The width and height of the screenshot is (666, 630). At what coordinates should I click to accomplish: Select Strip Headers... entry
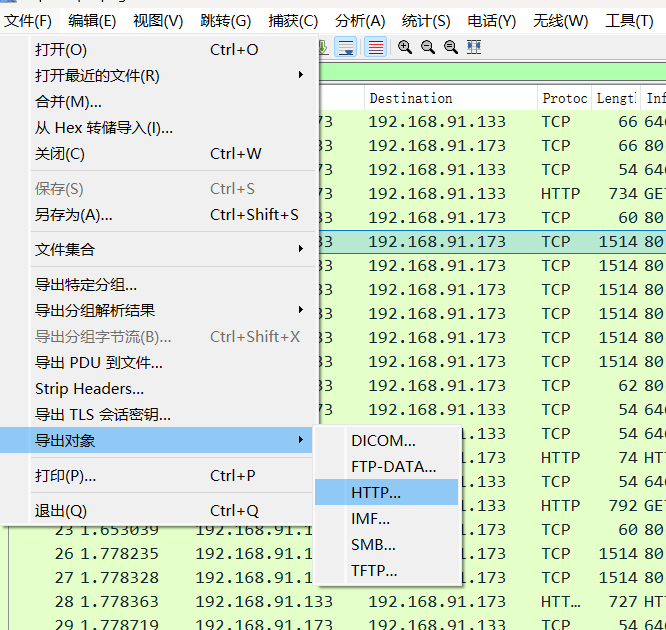tap(159, 389)
